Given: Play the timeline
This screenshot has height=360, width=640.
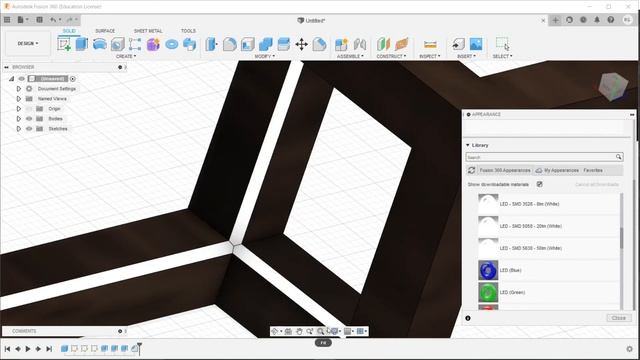Looking at the screenshot, I should (x=28, y=349).
